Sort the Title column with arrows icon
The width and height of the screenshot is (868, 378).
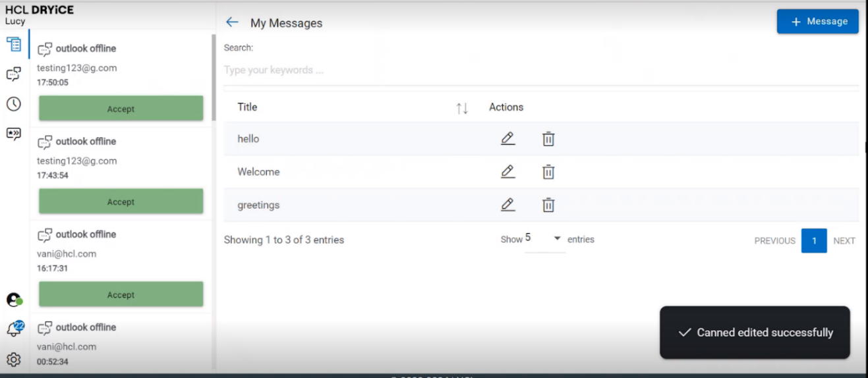pos(462,108)
